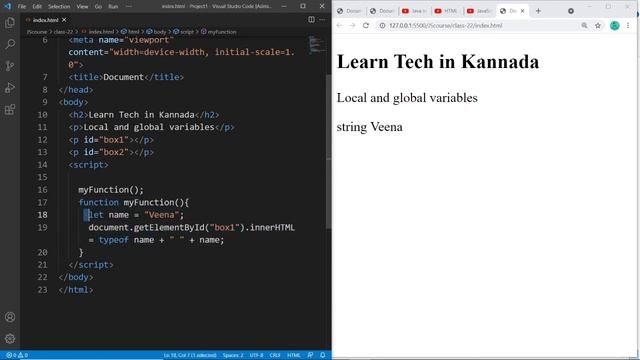Image resolution: width=640 pixels, height=360 pixels.
Task: Open the Edit menu
Action: (37, 7)
